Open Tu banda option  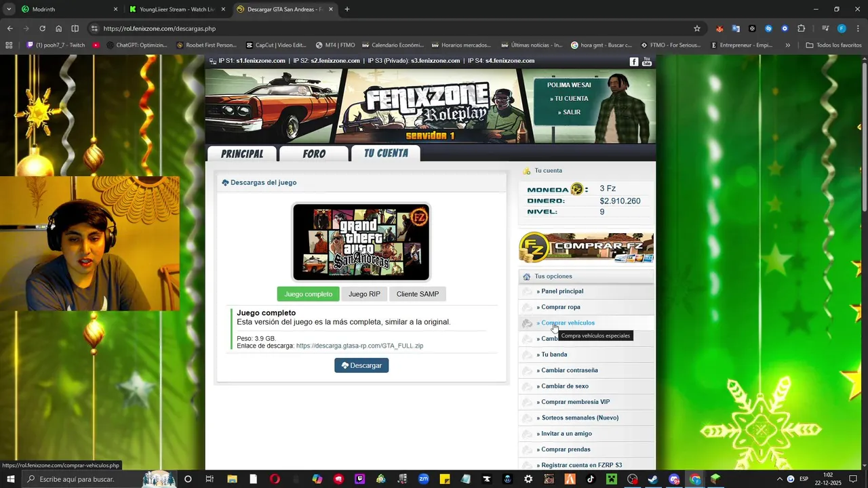[x=587, y=354]
